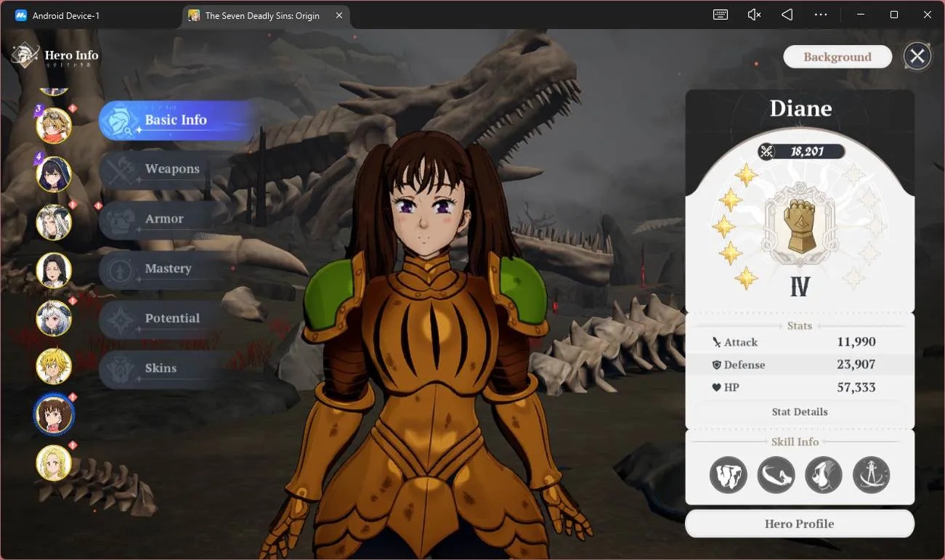Expand Stat Details
The width and height of the screenshot is (945, 560).
[x=800, y=412]
